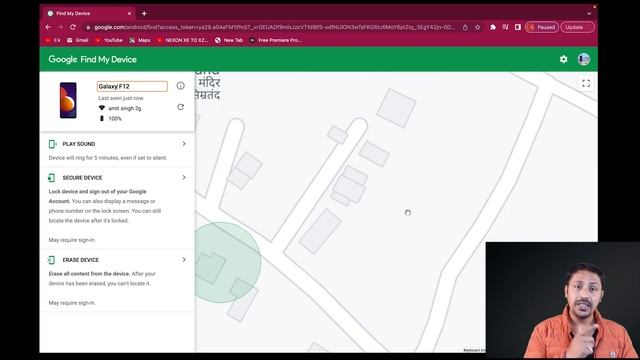The width and height of the screenshot is (640, 360).
Task: Show device info for Galaxy F12
Action: (180, 86)
